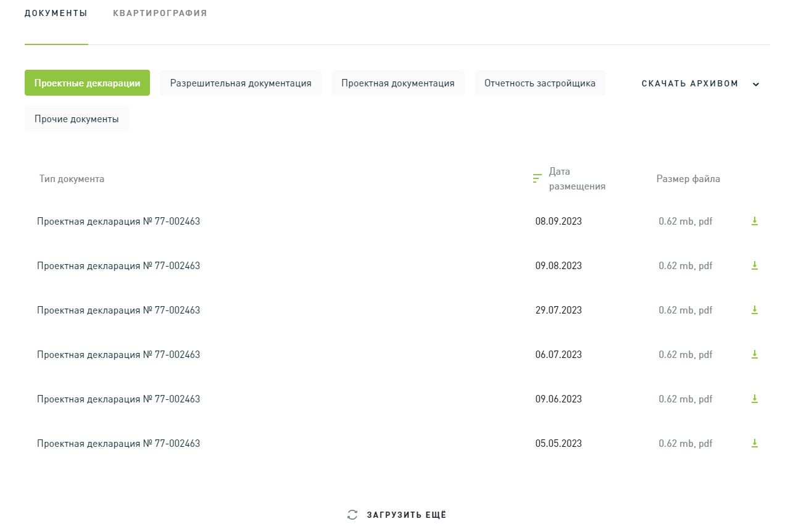This screenshot has height=532, width=801.
Task: Download the declaration dated 08.09.2023
Action: coord(754,221)
